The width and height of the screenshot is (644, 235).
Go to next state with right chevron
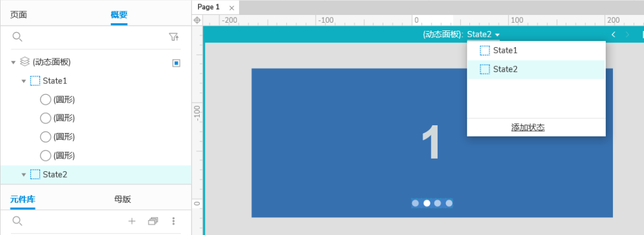tap(627, 35)
